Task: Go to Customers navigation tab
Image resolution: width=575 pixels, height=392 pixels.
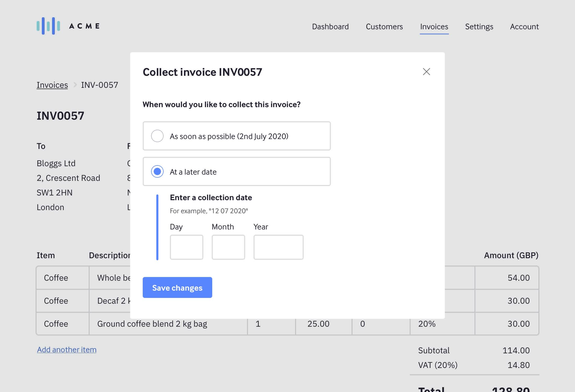Action: [x=384, y=27]
